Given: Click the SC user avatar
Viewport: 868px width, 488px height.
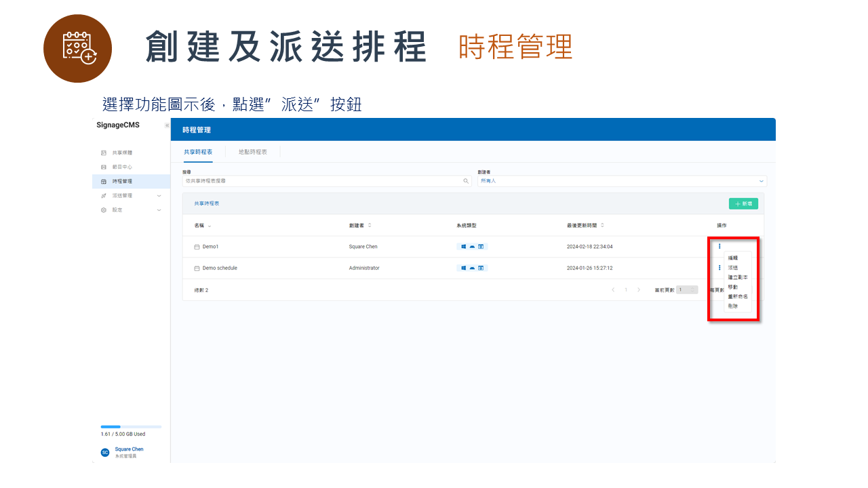Looking at the screenshot, I should 105,452.
